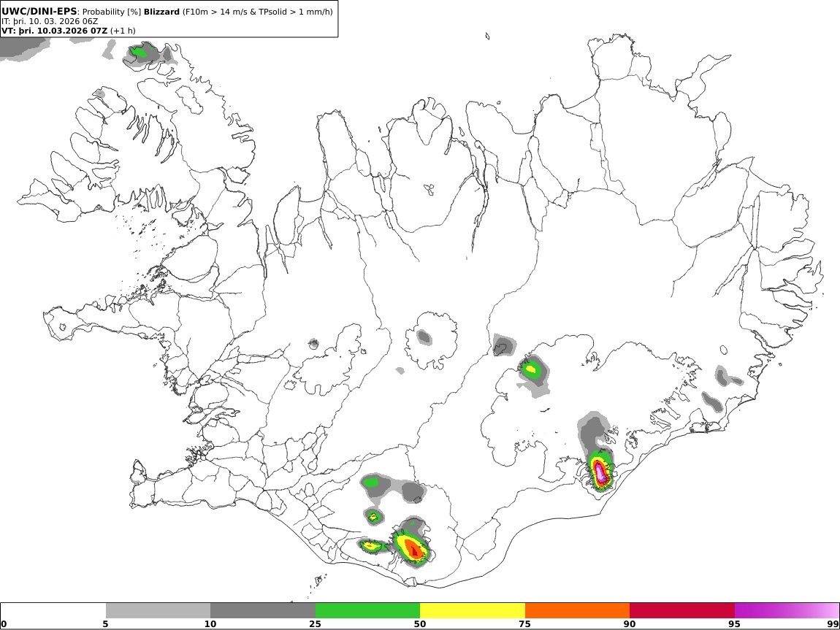The width and height of the screenshot is (840, 630).
Task: Click the (+1 h) lead time text
Action: pos(123,31)
